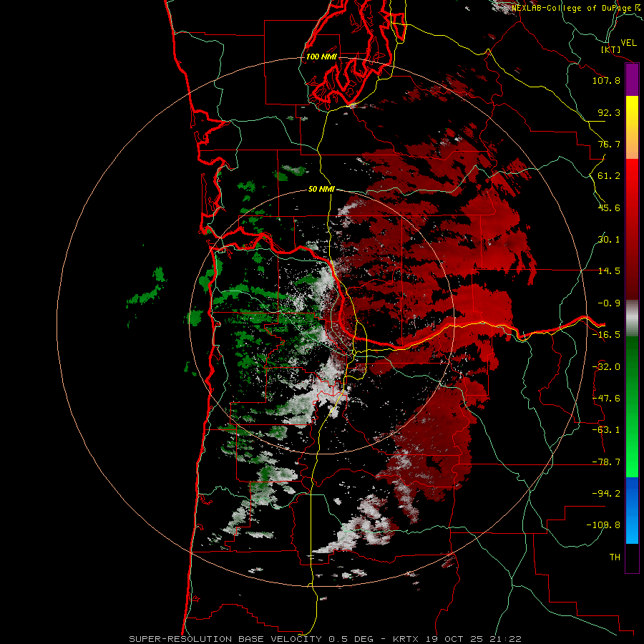Click the gray near-zero segment of the color bar

pyautogui.click(x=632, y=318)
